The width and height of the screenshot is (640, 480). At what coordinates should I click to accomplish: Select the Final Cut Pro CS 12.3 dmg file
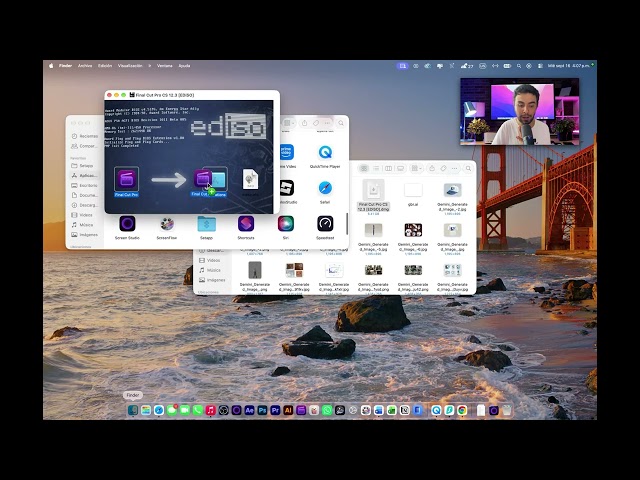pyautogui.click(x=373, y=196)
